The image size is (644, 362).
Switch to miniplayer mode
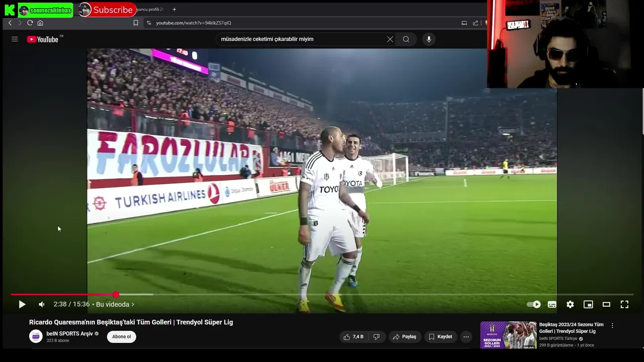click(x=588, y=304)
